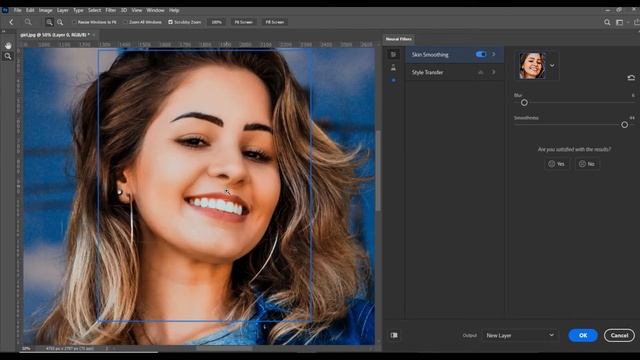
Task: Open the Help menu
Action: [x=174, y=10]
